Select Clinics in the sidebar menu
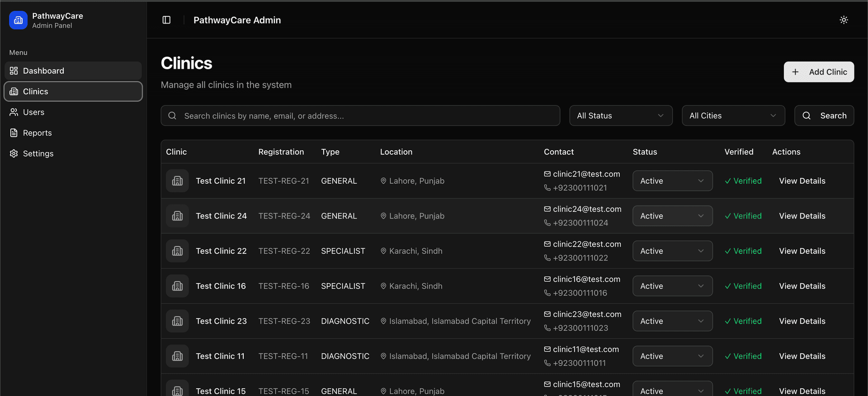This screenshot has width=868, height=396. [x=73, y=91]
